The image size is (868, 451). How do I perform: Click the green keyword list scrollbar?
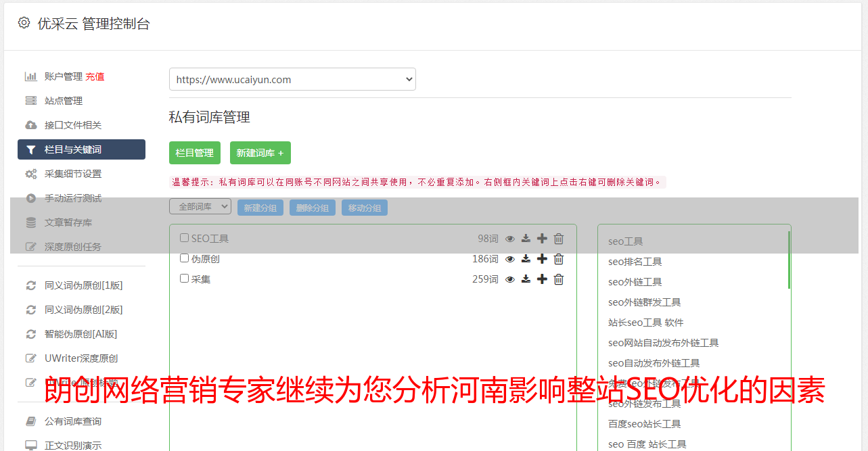(789, 260)
